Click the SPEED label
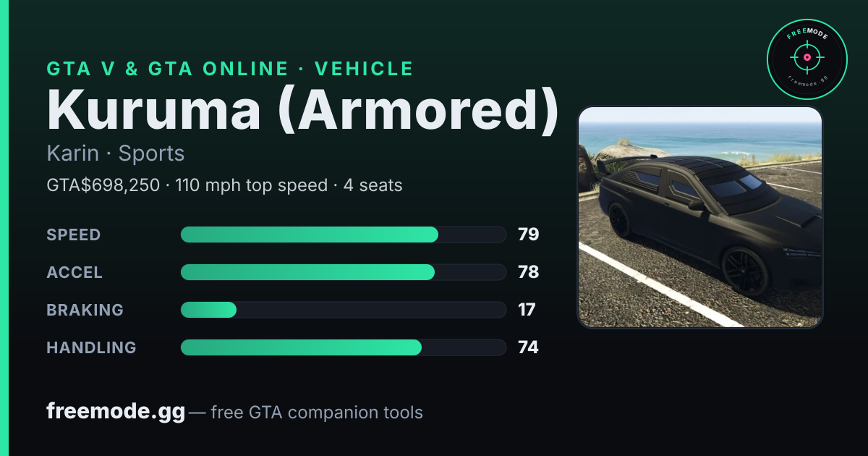The image size is (868, 456). point(74,235)
